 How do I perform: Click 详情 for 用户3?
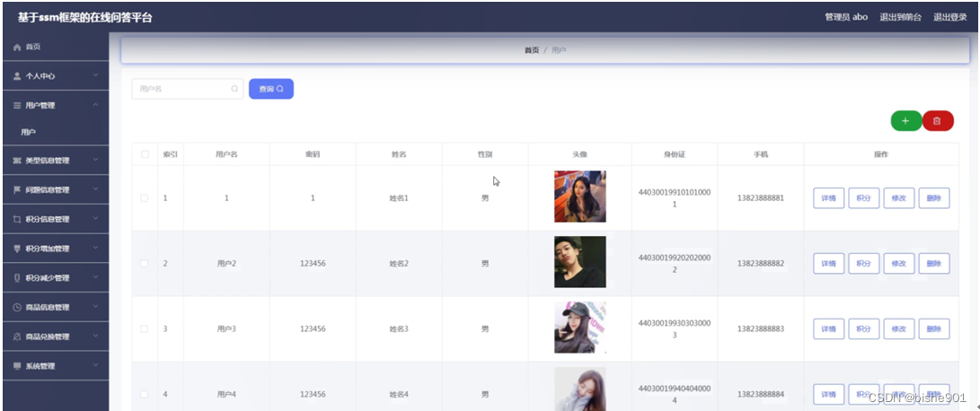[829, 328]
